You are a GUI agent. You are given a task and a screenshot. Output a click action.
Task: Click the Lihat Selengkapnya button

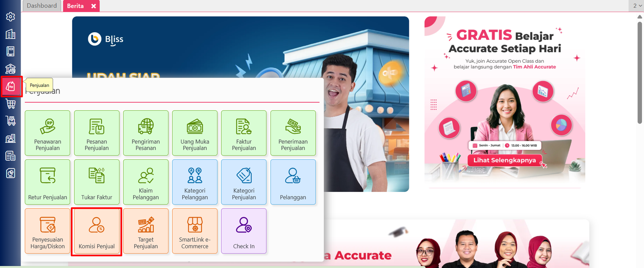pyautogui.click(x=505, y=160)
